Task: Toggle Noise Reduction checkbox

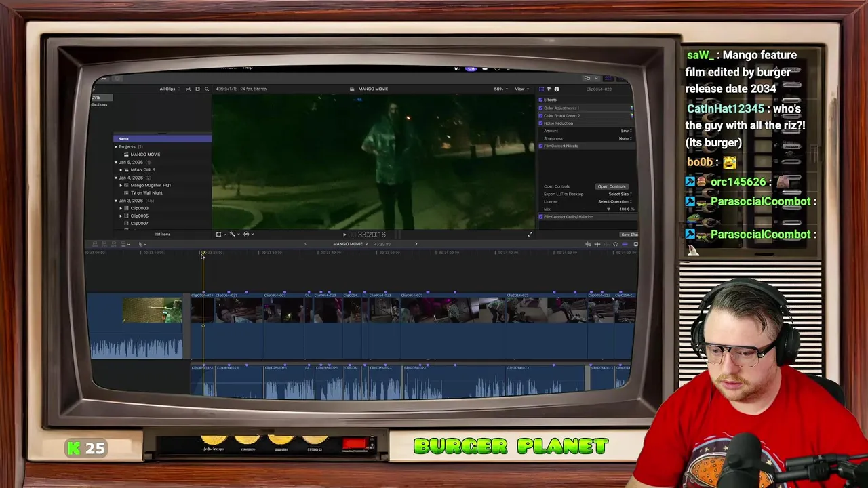Action: (x=540, y=123)
